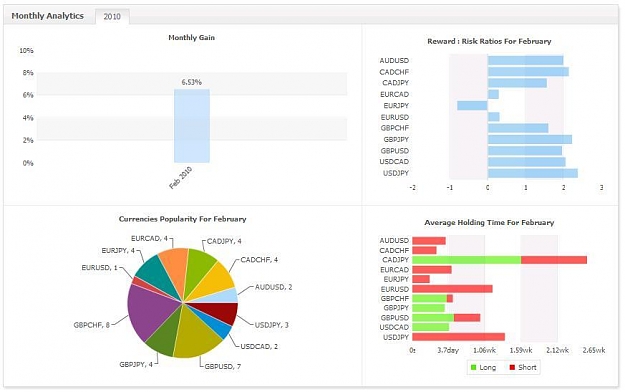Click the GBPUSD red short holding bar
625x392 pixels.
pyautogui.click(x=467, y=318)
